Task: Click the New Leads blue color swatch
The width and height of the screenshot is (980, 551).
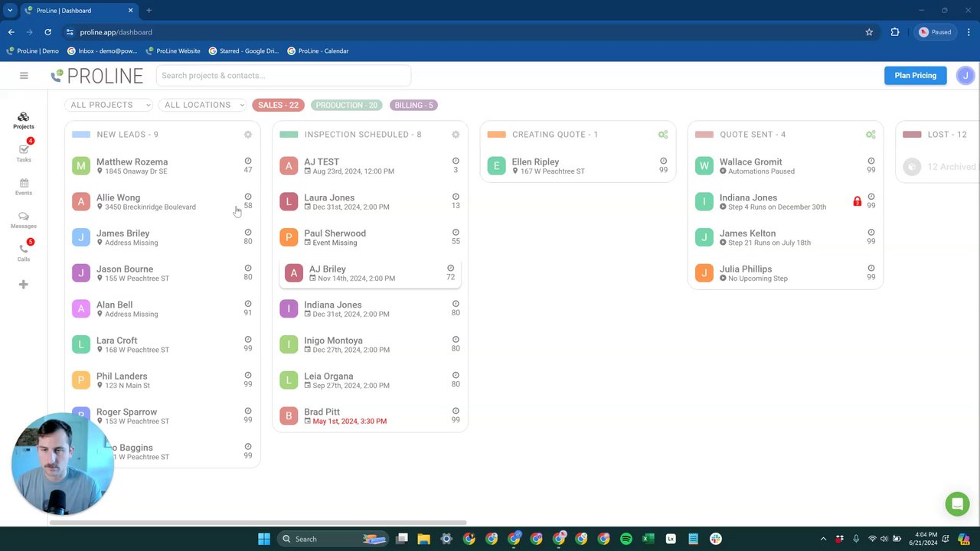Action: pos(81,135)
